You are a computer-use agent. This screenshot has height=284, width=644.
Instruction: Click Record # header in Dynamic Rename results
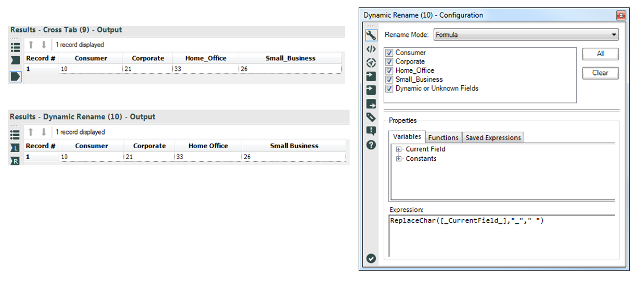(x=41, y=146)
